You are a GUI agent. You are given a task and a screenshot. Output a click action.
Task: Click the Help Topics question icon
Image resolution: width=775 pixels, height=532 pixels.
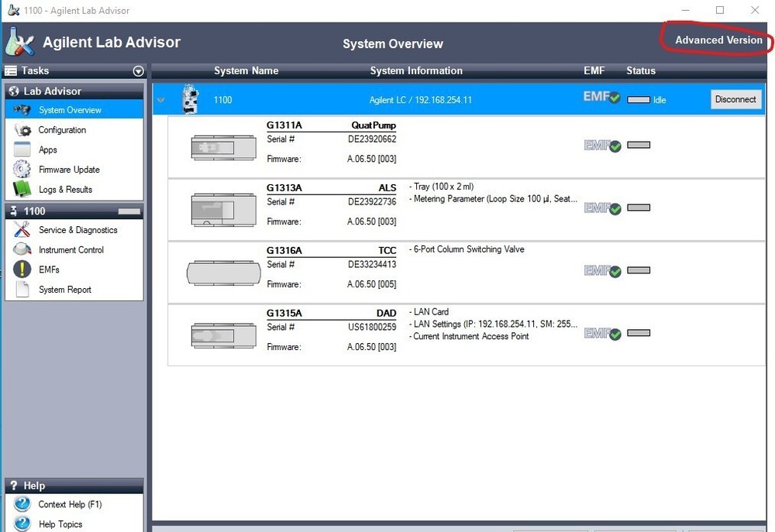coord(22,523)
